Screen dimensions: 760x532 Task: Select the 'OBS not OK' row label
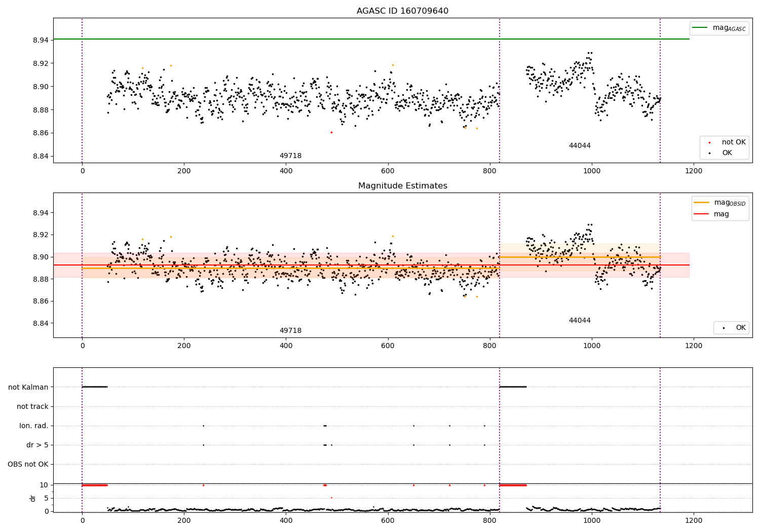(28, 464)
